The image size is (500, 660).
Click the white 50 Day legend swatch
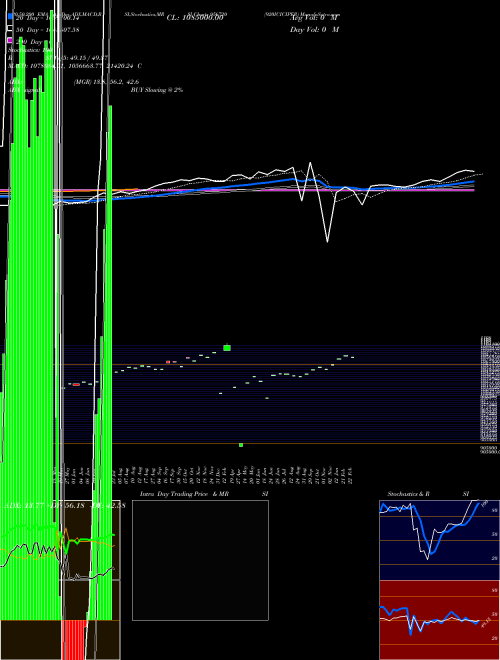coord(11,29)
